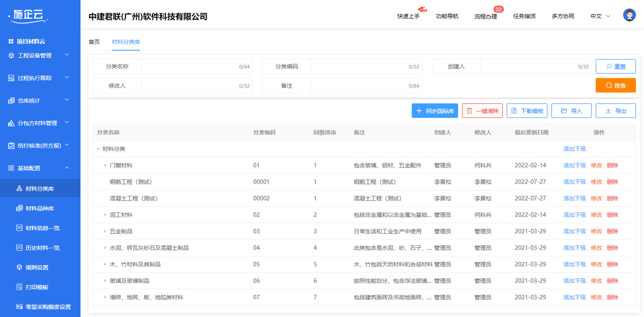The image size is (644, 317).
Task: Click the 同级排序 column header
Action: pos(325,132)
